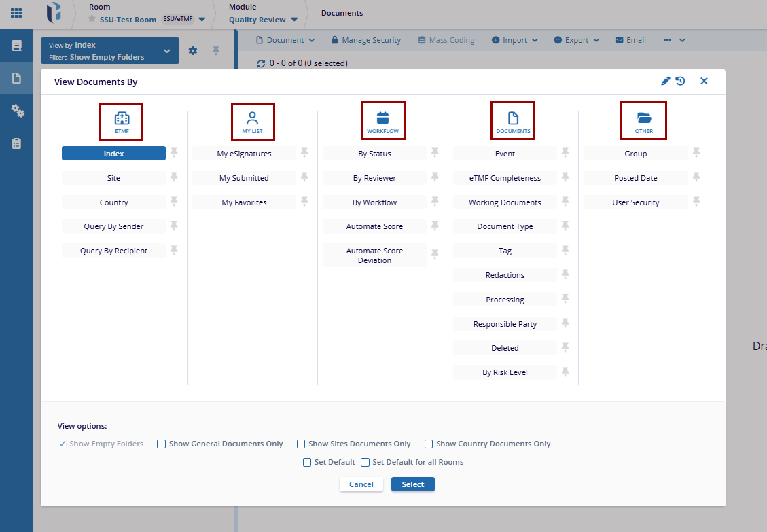Click the ETMF category icon

click(x=122, y=118)
